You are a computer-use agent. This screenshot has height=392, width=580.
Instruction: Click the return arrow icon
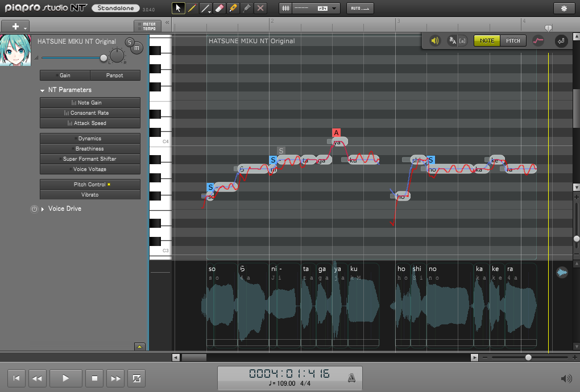(x=561, y=41)
